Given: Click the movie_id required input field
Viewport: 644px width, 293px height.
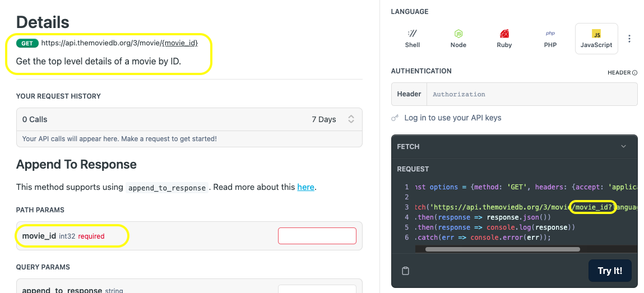Looking at the screenshot, I should coord(317,236).
